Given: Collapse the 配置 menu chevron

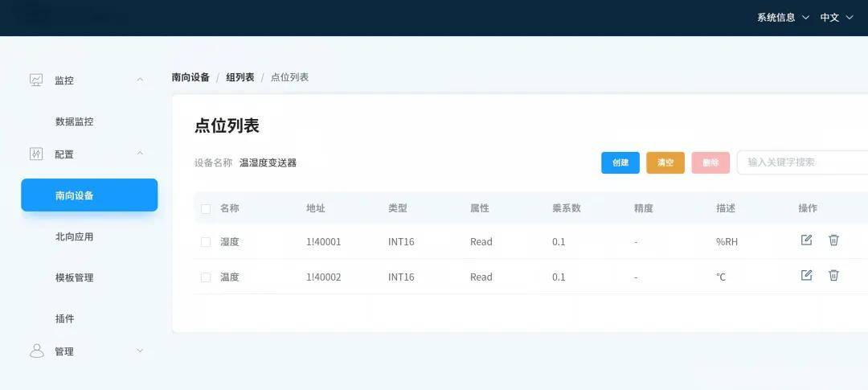Looking at the screenshot, I should click(140, 153).
